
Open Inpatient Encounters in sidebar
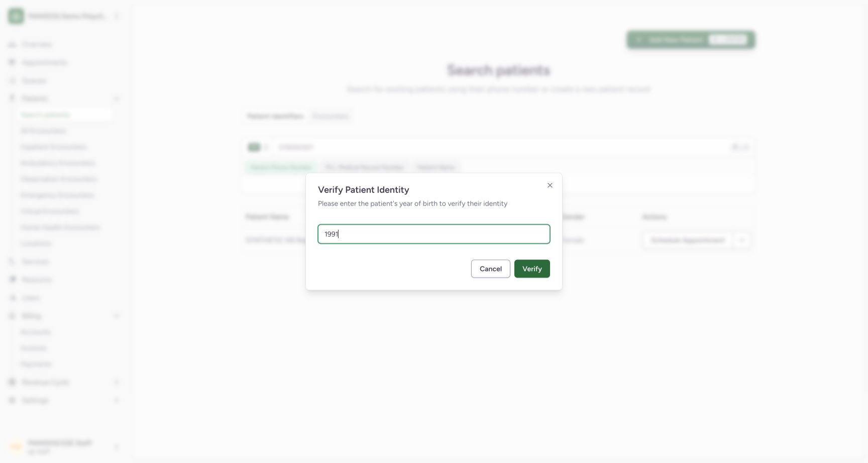click(x=53, y=147)
